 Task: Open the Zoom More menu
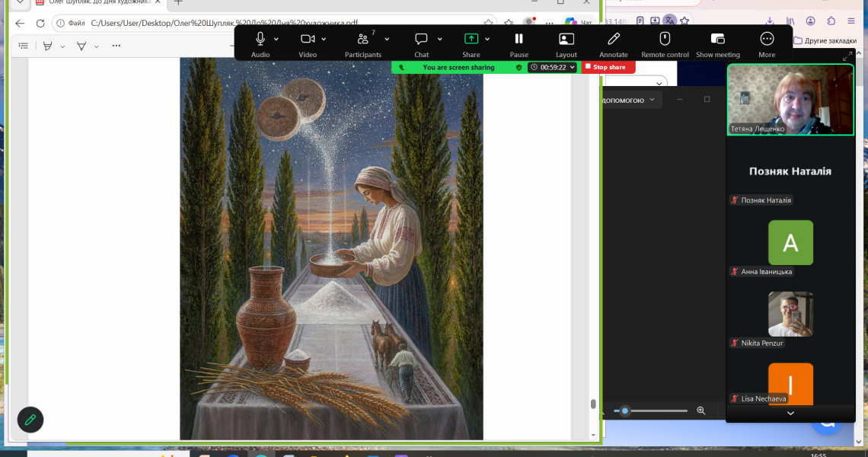(767, 44)
